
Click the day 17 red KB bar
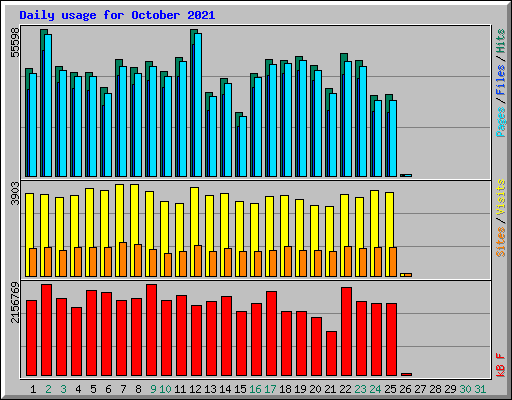(x=272, y=333)
